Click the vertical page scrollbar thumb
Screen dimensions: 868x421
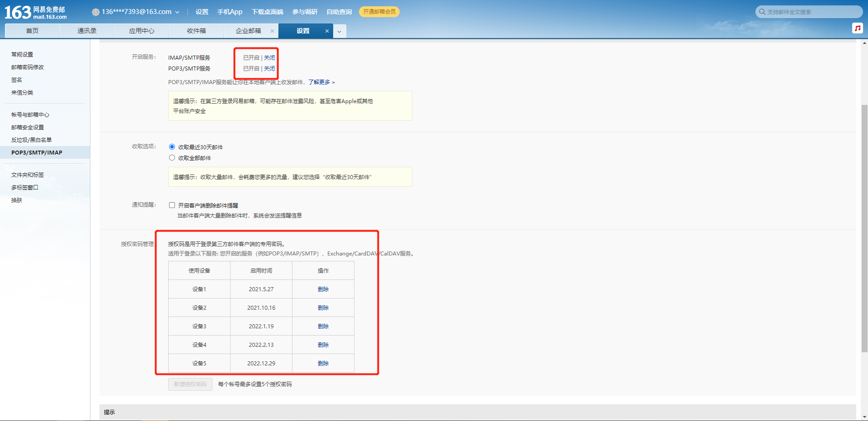pyautogui.click(x=864, y=228)
